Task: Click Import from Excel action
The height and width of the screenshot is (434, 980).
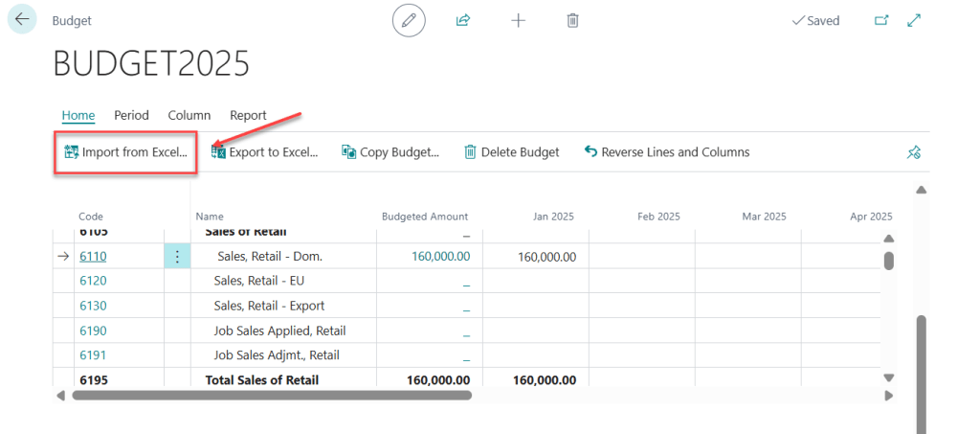Action: pos(125,152)
